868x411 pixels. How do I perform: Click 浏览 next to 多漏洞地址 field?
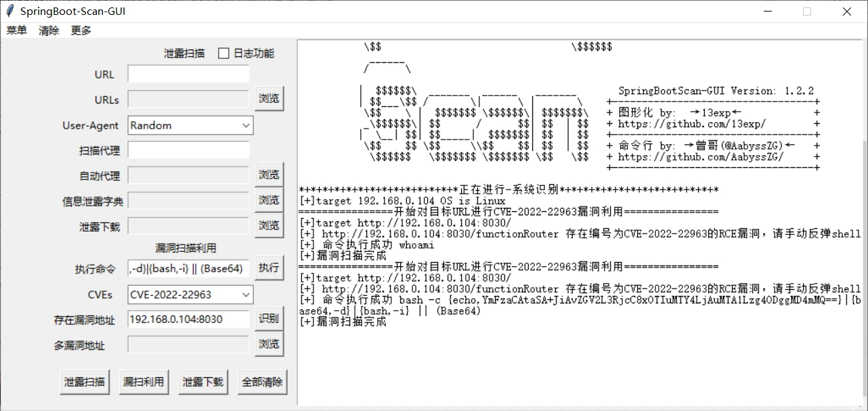click(269, 344)
